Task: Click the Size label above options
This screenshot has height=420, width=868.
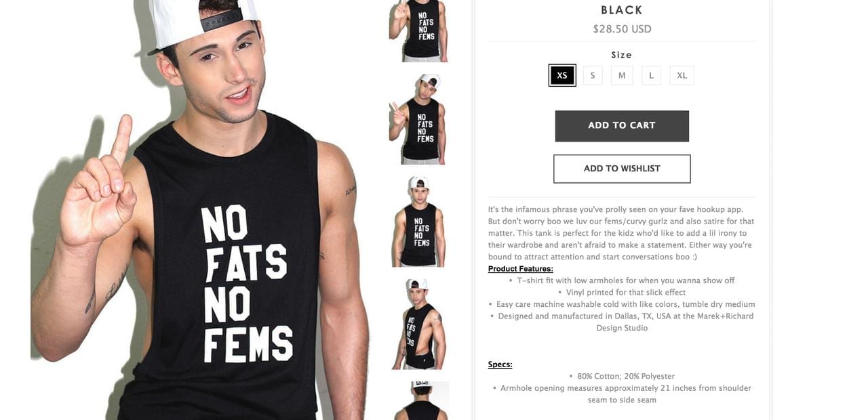Action: pos(622,55)
